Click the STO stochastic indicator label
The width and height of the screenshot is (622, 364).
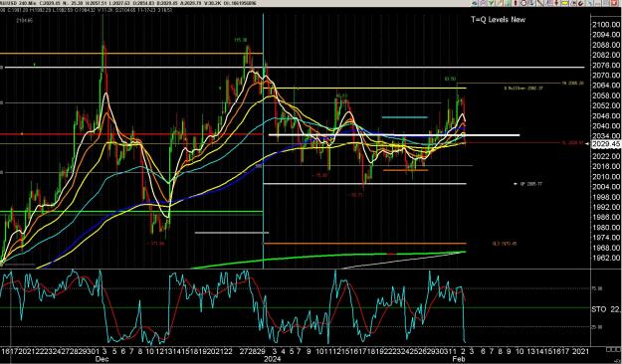(598, 309)
